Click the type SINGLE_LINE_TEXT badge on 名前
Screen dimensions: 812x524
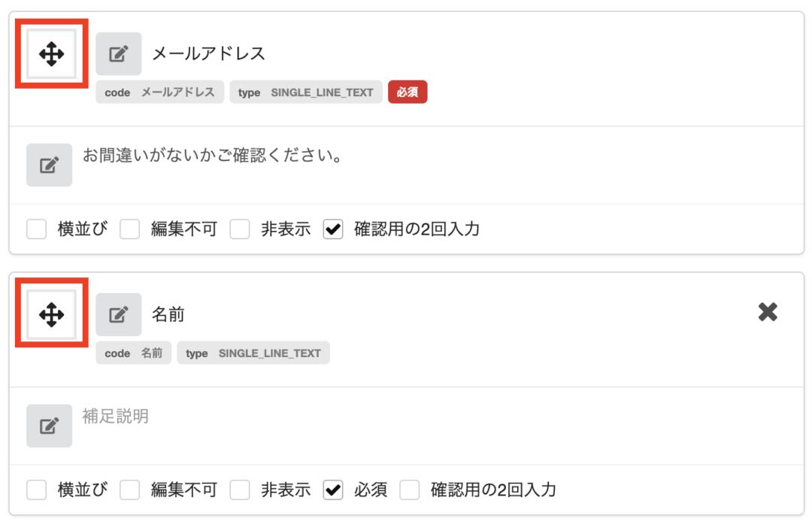[253, 353]
